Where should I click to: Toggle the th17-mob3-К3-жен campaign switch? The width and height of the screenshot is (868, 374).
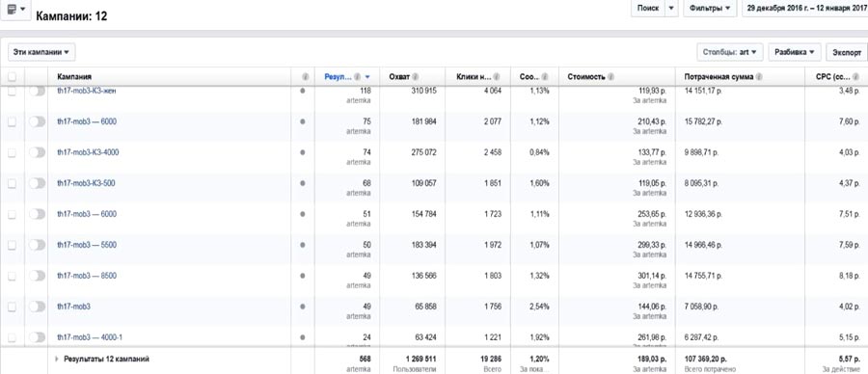(x=37, y=92)
